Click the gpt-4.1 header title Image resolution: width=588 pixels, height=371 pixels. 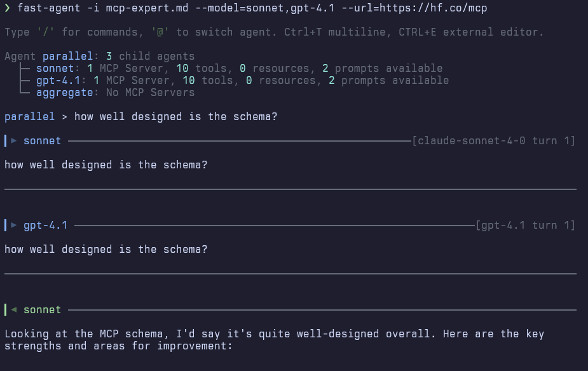click(46, 225)
